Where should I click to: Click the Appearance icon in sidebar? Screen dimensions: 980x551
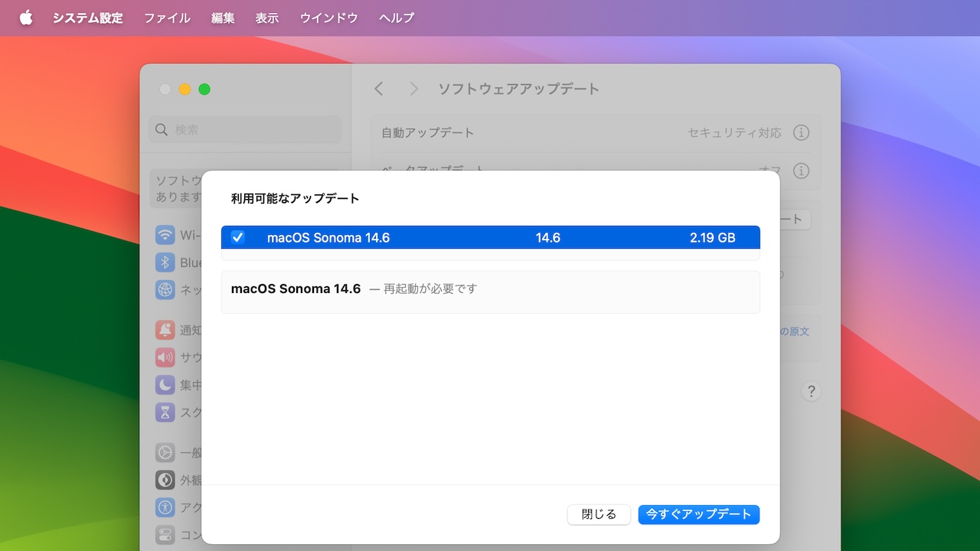[165, 480]
